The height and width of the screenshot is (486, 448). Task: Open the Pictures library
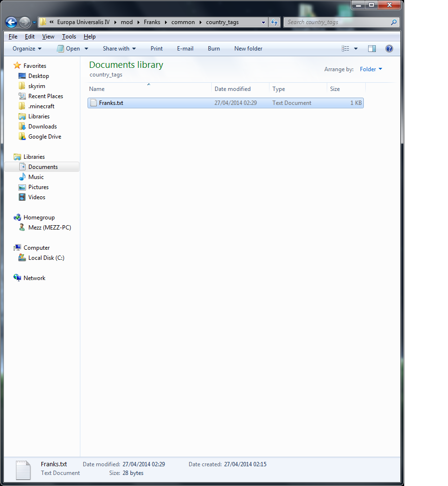pyautogui.click(x=38, y=187)
